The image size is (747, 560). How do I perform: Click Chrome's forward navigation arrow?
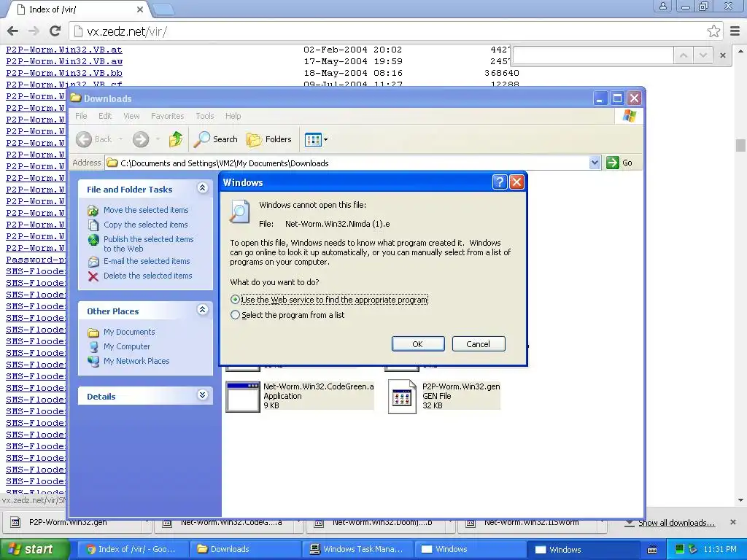[34, 31]
